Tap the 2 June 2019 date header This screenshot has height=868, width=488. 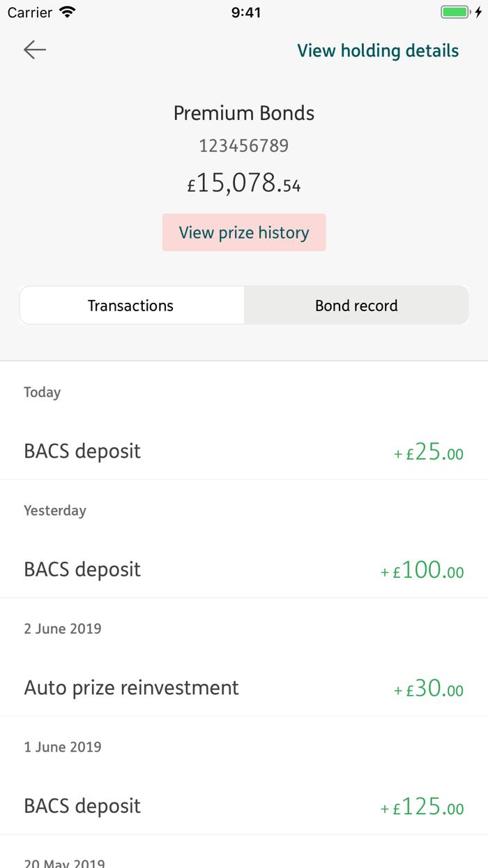click(63, 629)
